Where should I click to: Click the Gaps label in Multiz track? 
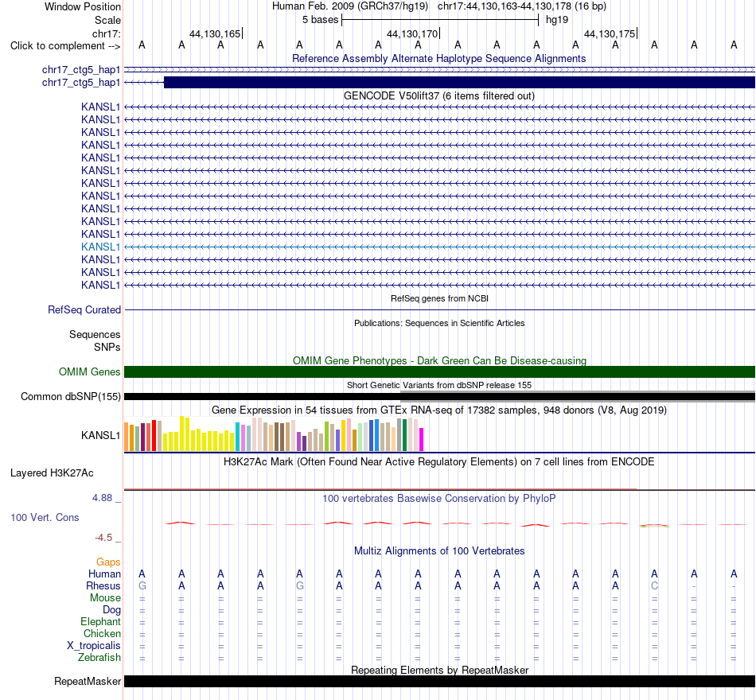[x=108, y=562]
